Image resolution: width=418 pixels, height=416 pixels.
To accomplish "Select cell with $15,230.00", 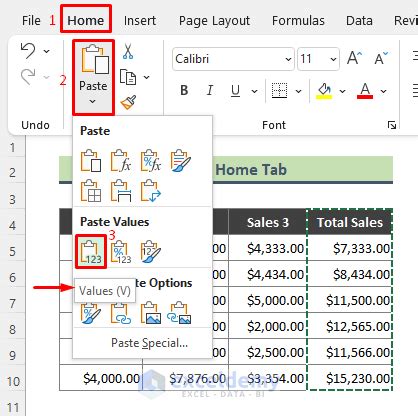I will [x=350, y=378].
